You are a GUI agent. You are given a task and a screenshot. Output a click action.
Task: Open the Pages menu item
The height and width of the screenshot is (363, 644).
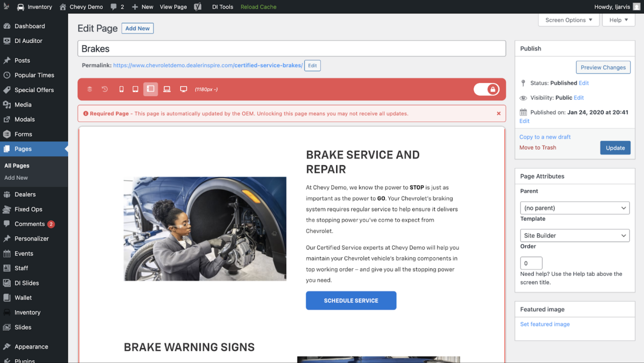click(x=34, y=149)
